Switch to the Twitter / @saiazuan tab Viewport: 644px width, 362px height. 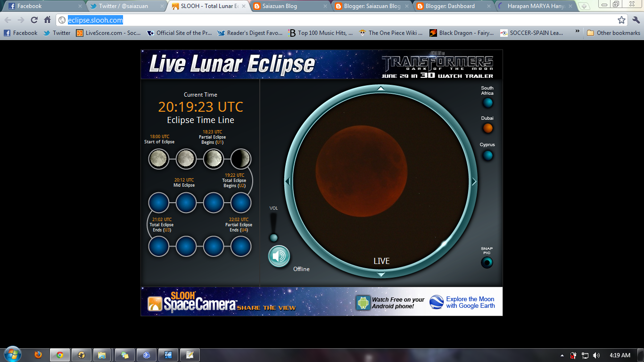tap(125, 6)
